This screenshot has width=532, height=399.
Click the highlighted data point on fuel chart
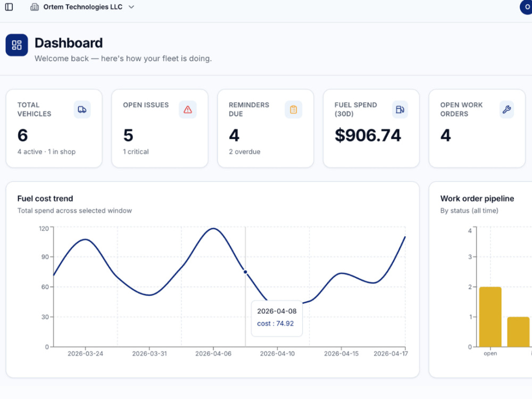(x=245, y=272)
